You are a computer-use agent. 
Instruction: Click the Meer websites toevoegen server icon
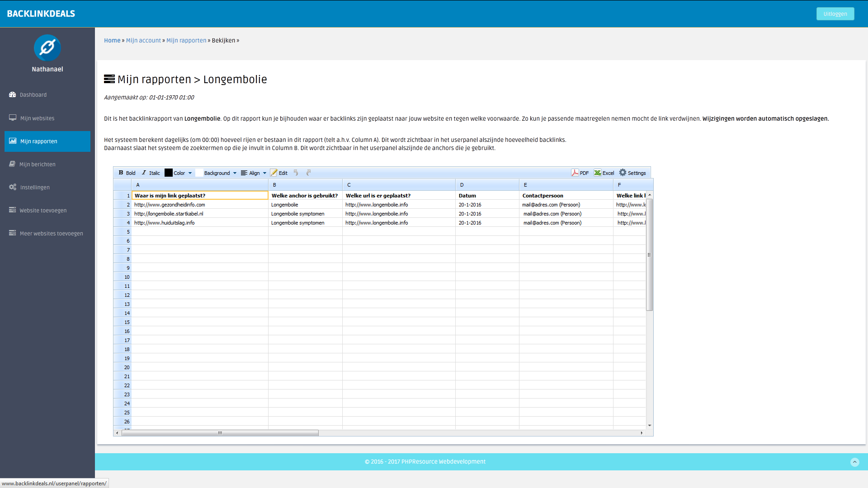(x=12, y=233)
